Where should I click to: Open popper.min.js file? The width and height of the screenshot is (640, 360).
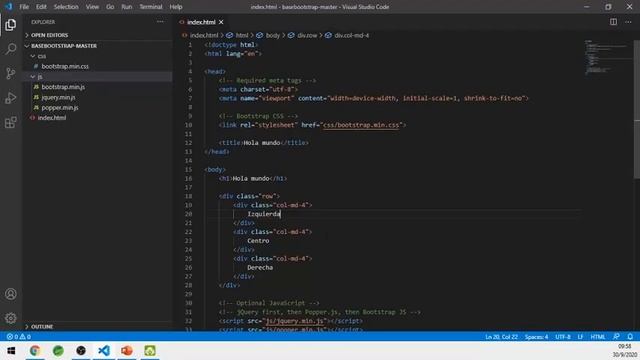point(60,107)
